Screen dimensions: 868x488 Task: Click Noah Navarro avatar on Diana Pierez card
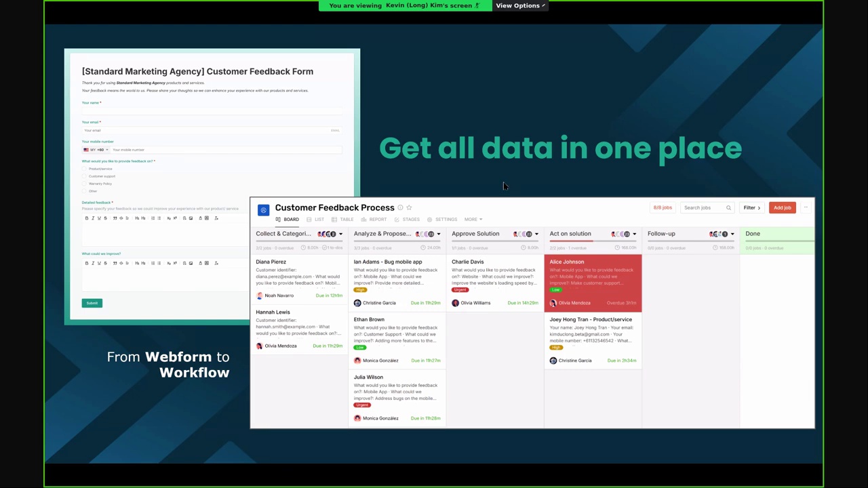click(259, 296)
